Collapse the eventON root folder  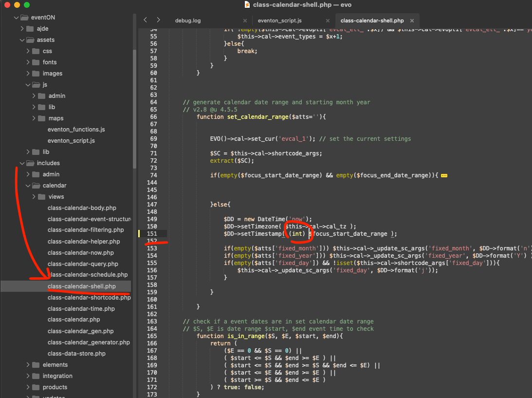pos(16,18)
